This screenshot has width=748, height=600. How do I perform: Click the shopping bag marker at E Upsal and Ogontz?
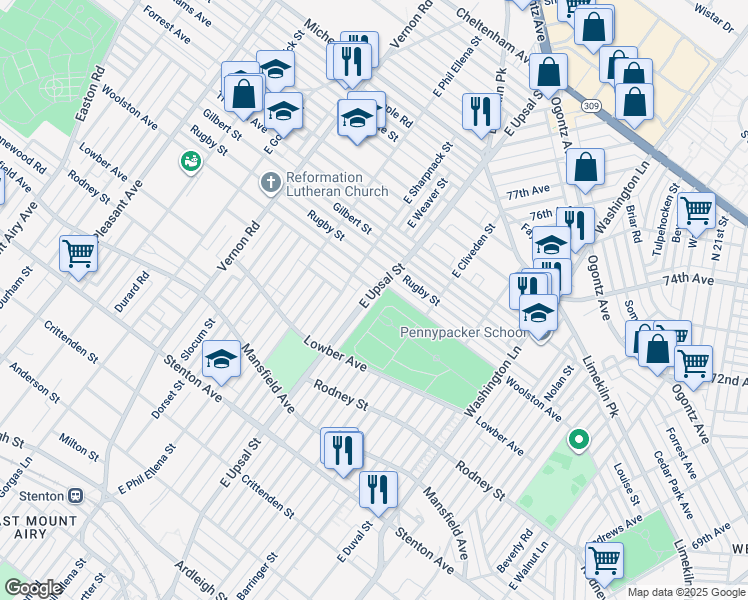549,73
